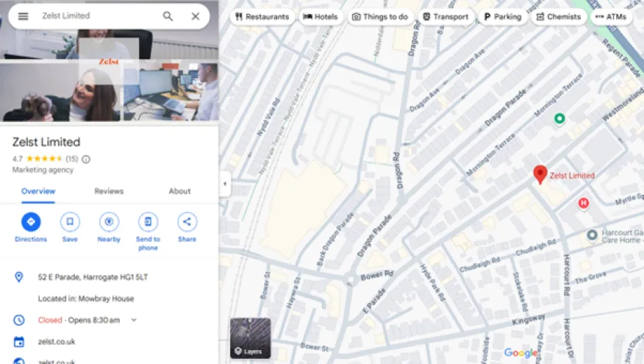Screen dimensions: 644x364
Task: Switch to the Reviews tab
Action: 109,191
